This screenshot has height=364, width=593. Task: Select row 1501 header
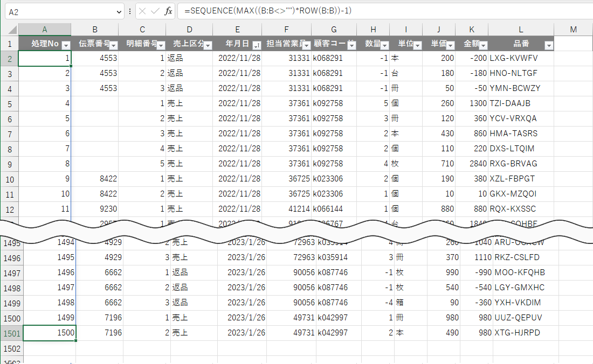pos(12,334)
